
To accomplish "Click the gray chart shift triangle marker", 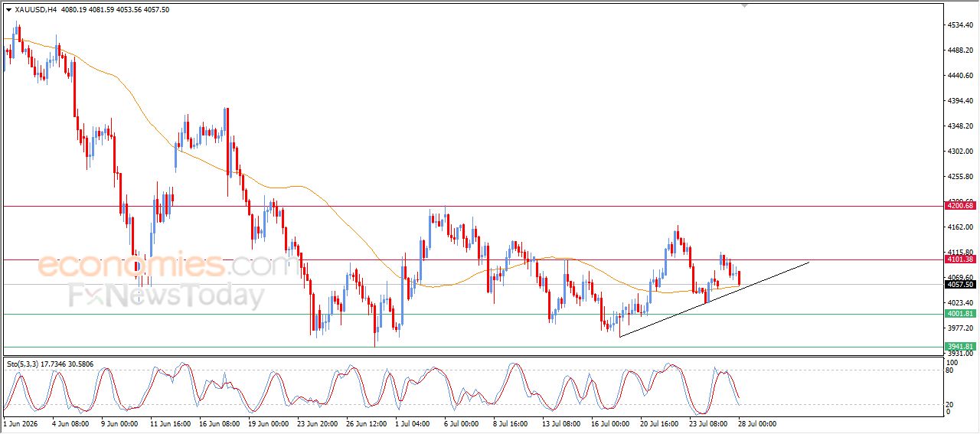I will point(744,6).
